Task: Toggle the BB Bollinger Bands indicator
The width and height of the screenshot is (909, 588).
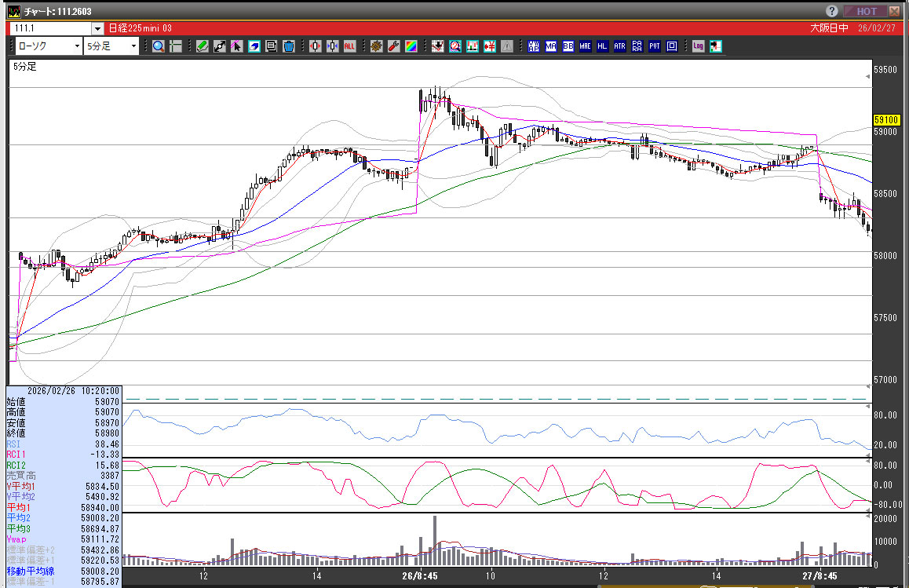Action: 568,46
